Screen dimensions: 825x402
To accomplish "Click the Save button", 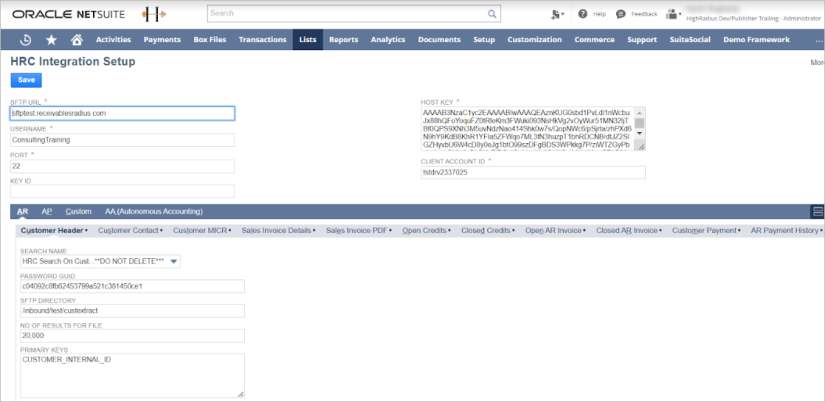I will tap(26, 80).
